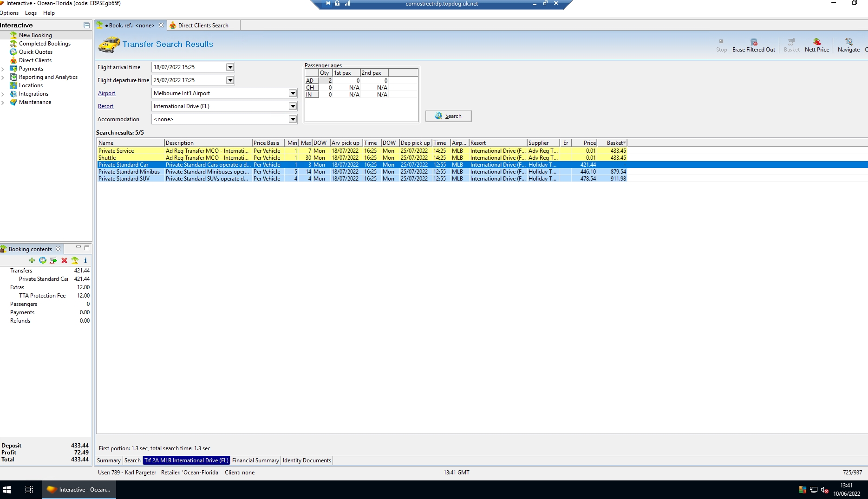Screen dimensions: 868x499
Task: Click the Erase Filtered Out toolbar icon
Action: [x=754, y=42]
